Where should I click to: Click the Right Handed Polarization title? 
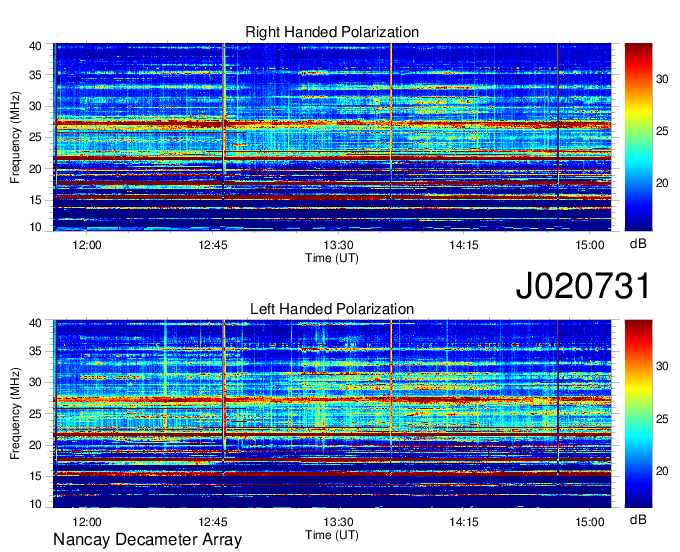click(332, 32)
